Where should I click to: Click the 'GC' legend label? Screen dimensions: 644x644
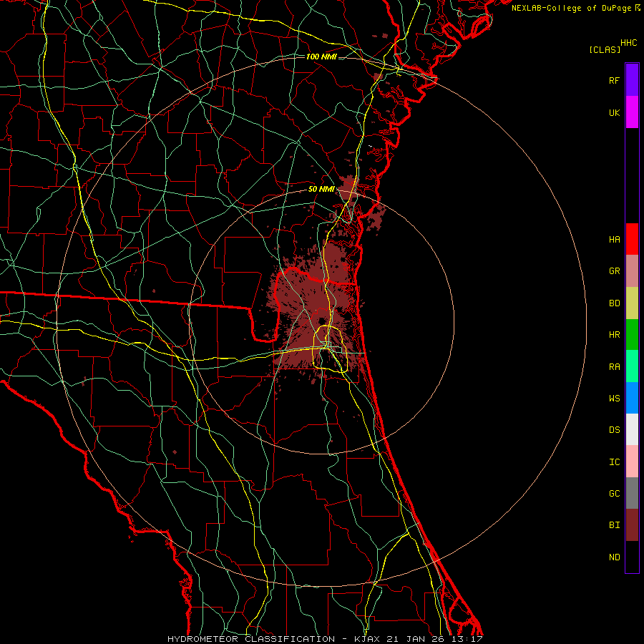tap(614, 493)
